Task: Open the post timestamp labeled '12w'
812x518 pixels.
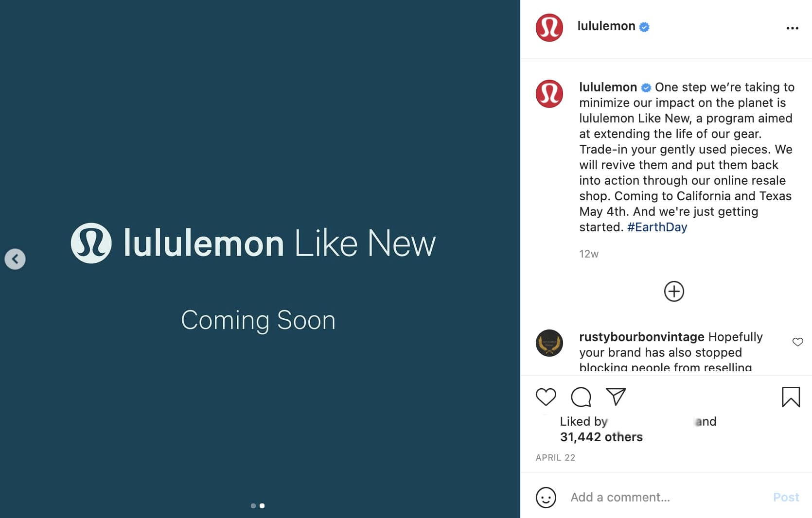Action: click(588, 254)
